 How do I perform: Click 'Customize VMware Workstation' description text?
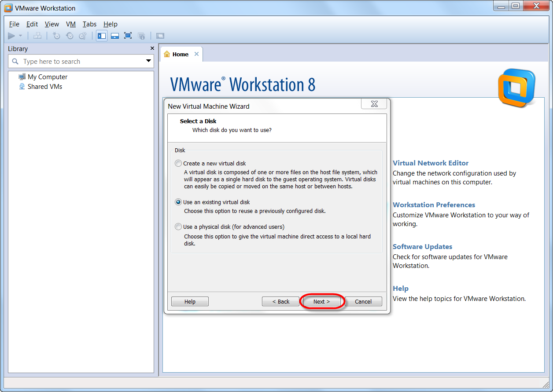point(461,219)
